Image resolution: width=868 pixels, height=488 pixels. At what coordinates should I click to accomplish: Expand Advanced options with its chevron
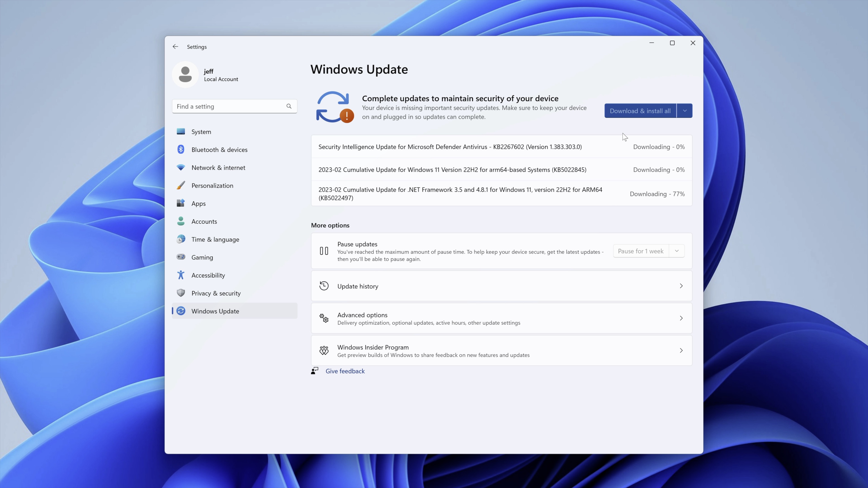681,318
